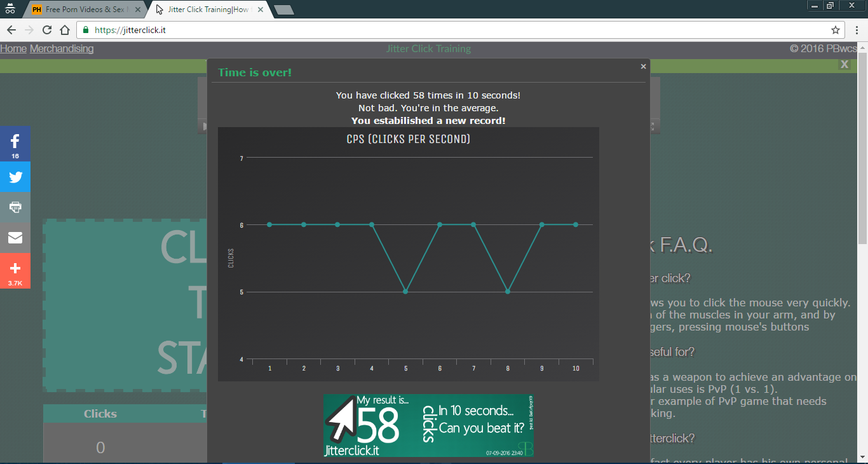The width and height of the screenshot is (868, 464).
Task: Click the 'Clicks' column header in table
Action: click(100, 414)
